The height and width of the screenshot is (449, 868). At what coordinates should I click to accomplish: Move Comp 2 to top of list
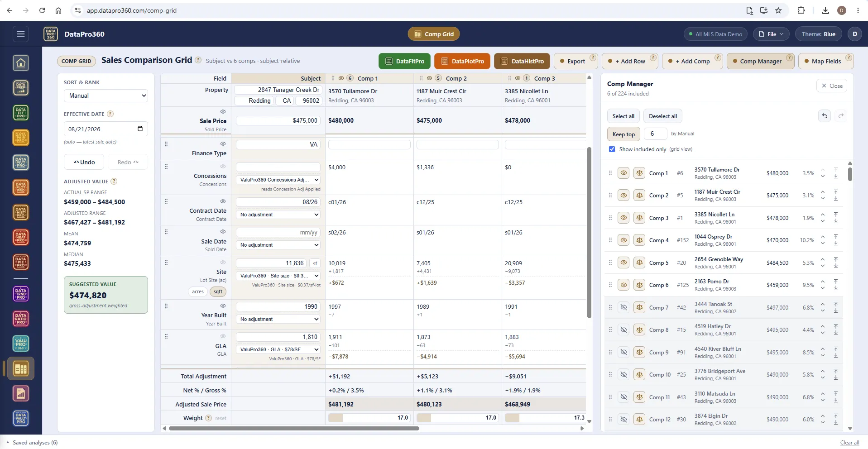click(x=836, y=192)
